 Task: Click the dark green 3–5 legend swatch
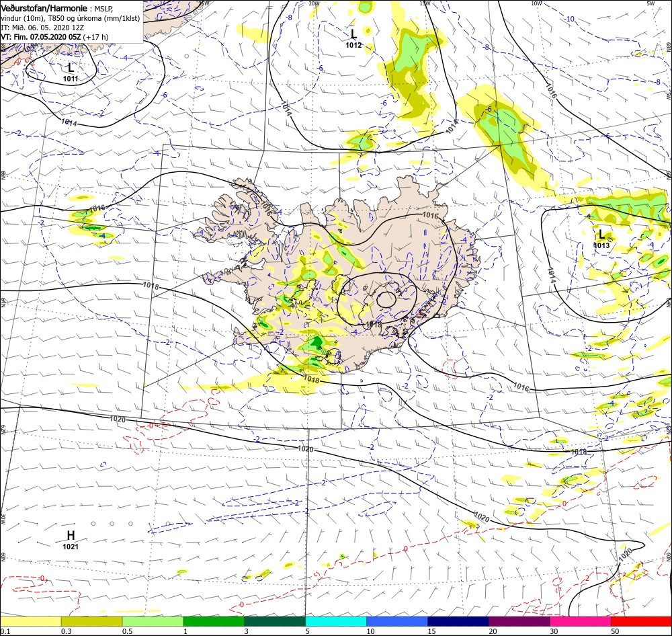pyautogui.click(x=275, y=621)
